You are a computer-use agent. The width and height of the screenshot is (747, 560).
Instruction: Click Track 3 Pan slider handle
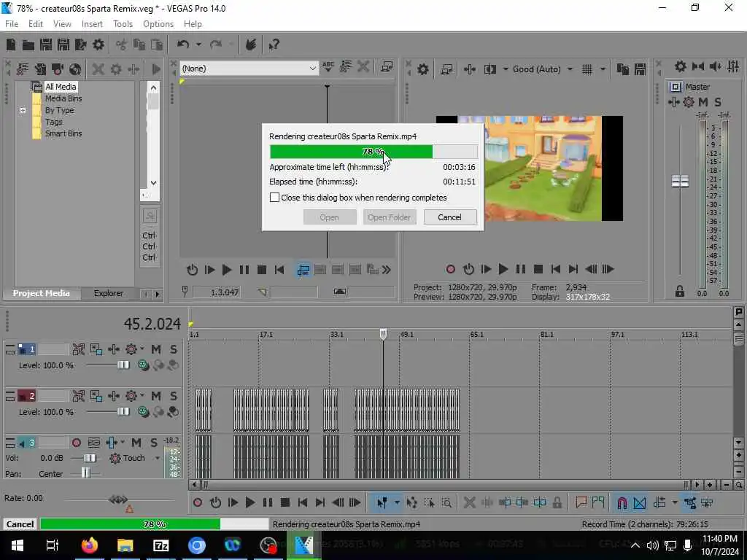[x=85, y=472]
